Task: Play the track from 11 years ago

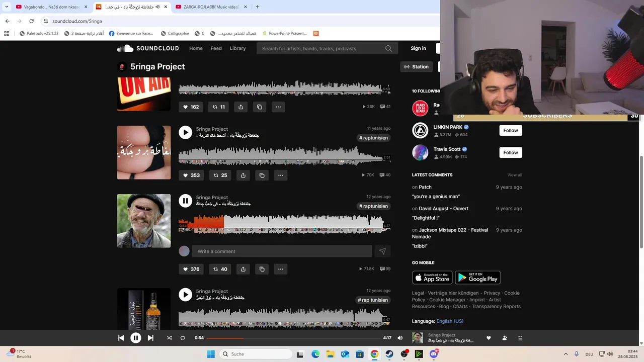Action: click(186, 132)
